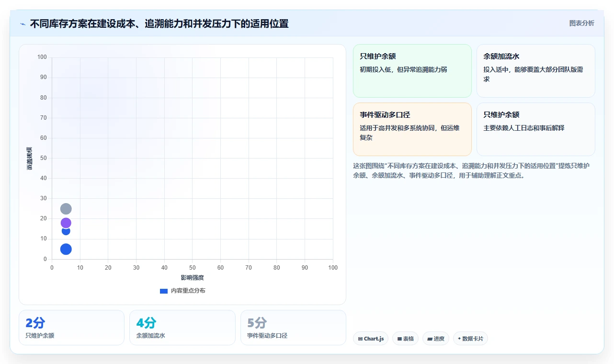Screen dimensions: 614x364
Task: Select the card 初期投入低，但异常追溯能力弱
Action: tap(412, 71)
